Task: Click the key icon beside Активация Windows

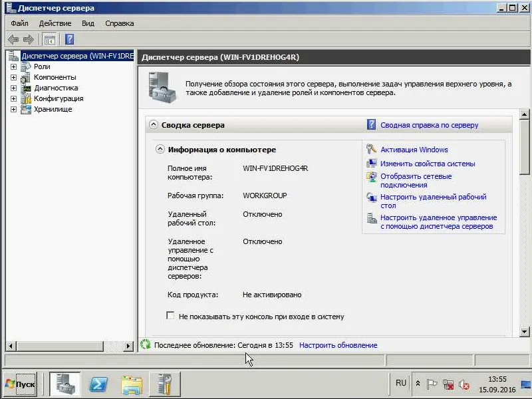Action: (x=371, y=149)
